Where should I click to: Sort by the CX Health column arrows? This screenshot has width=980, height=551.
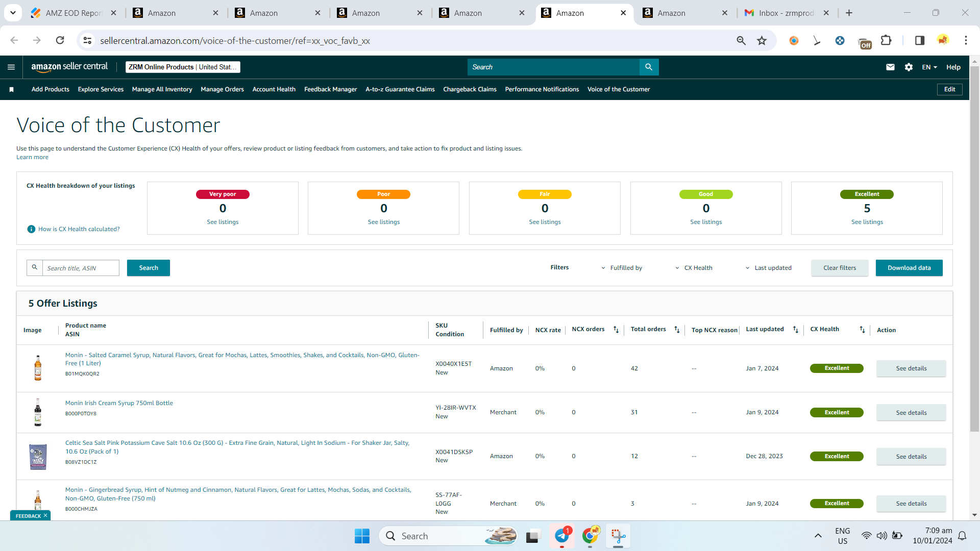862,330
